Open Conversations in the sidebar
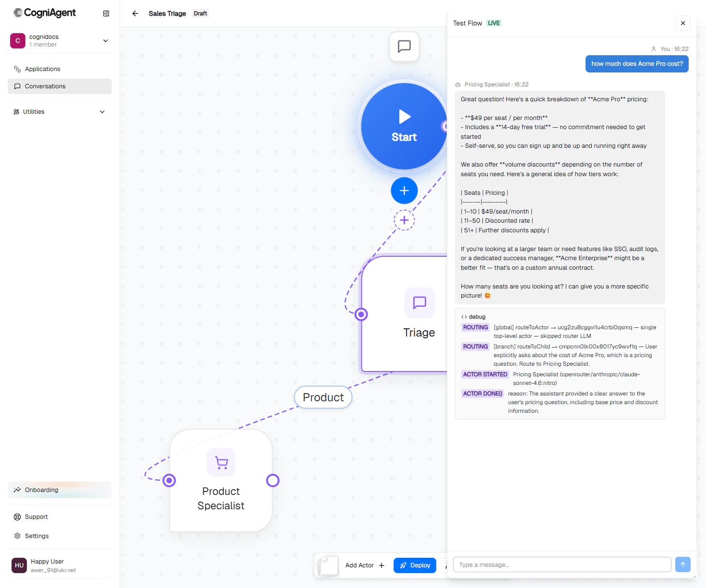Image resolution: width=706 pixels, height=588 pixels. coord(60,86)
